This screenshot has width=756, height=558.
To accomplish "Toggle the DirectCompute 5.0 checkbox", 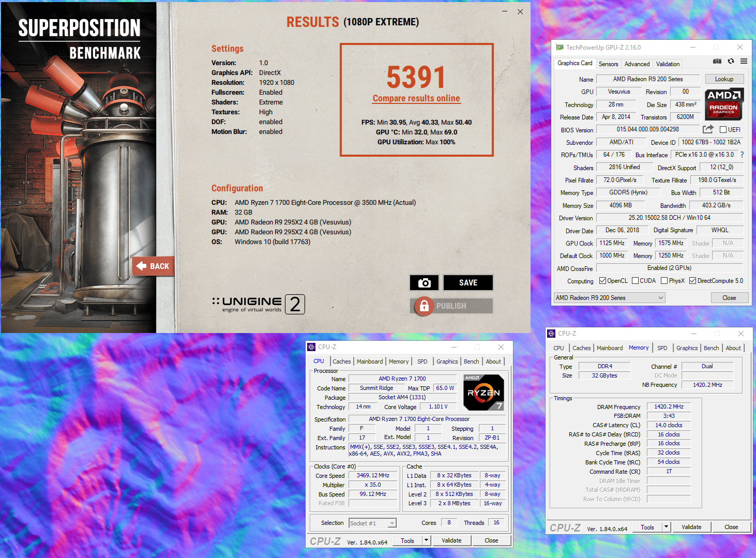I will tap(692, 281).
